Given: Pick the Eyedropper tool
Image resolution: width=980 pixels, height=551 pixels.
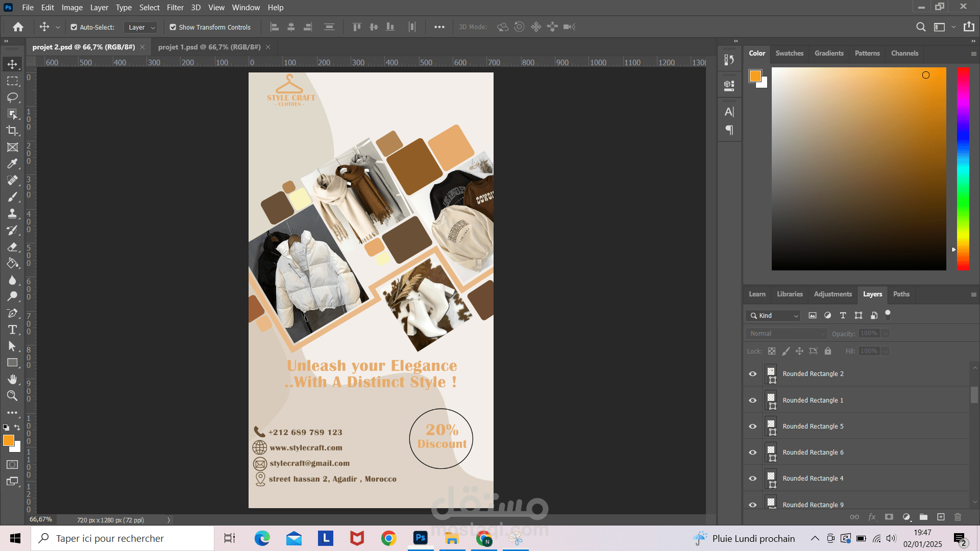Looking at the screenshot, I should tap(12, 164).
